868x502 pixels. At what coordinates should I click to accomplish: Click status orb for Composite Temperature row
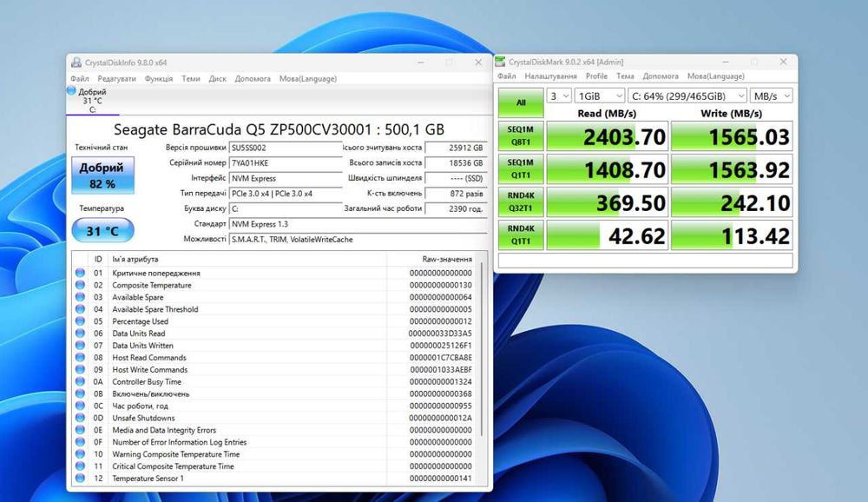80,285
